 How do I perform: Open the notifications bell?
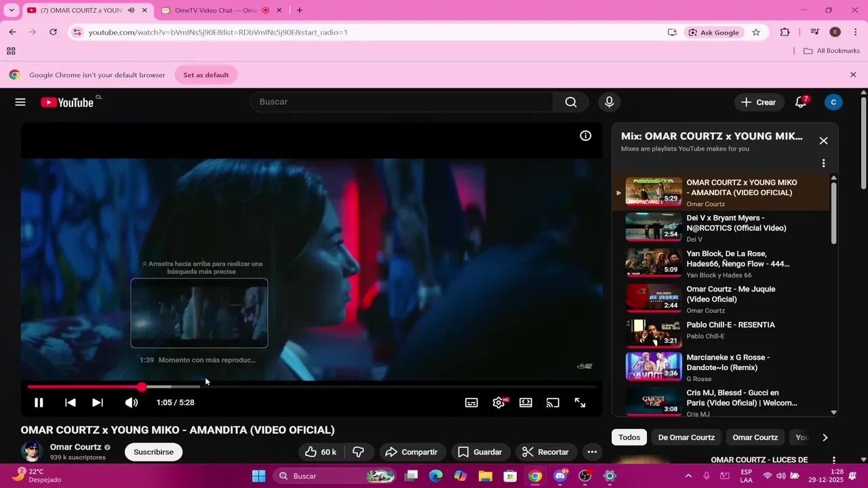(x=801, y=102)
